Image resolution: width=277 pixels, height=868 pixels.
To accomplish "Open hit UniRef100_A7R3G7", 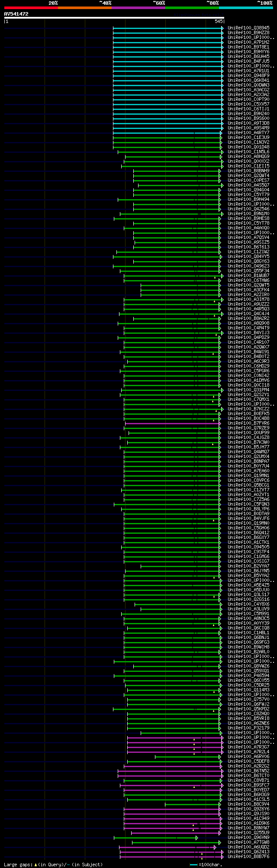I will 249,747.
